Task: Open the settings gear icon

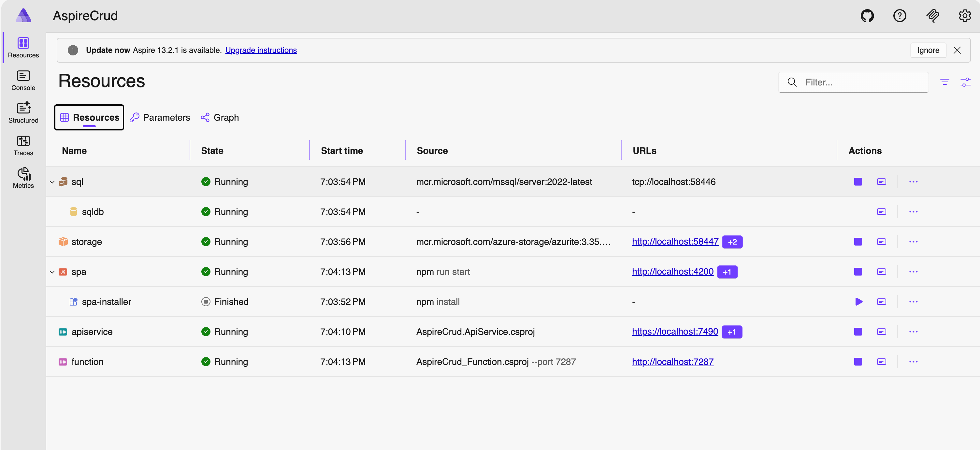Action: click(964, 16)
